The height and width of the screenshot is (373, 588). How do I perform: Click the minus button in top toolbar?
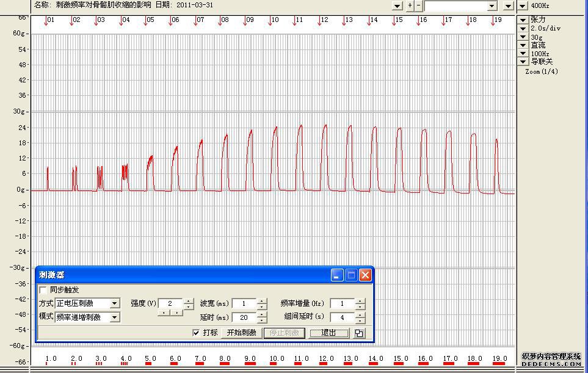418,5
